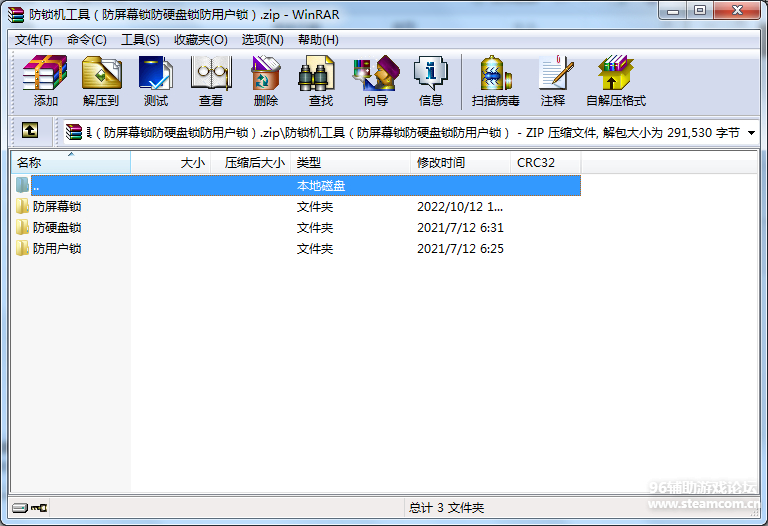The image size is (768, 526).
Task: Open the 查看 (View) toolbar icon
Action: (210, 81)
